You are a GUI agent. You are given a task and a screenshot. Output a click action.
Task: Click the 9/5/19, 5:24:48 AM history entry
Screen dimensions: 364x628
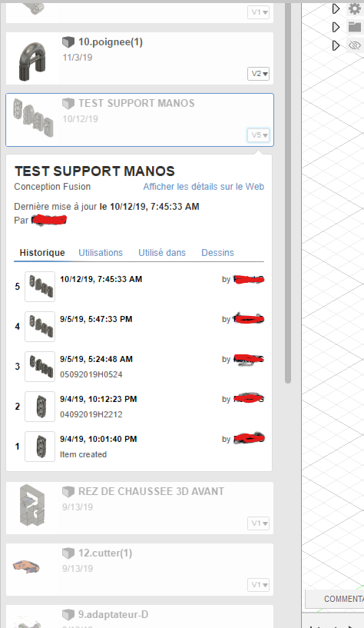pos(96,359)
